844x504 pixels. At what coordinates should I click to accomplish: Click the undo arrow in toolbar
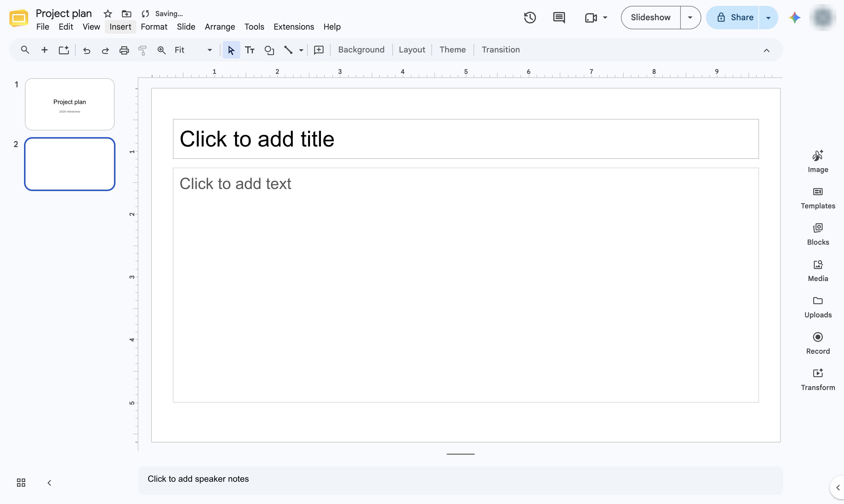coord(87,50)
